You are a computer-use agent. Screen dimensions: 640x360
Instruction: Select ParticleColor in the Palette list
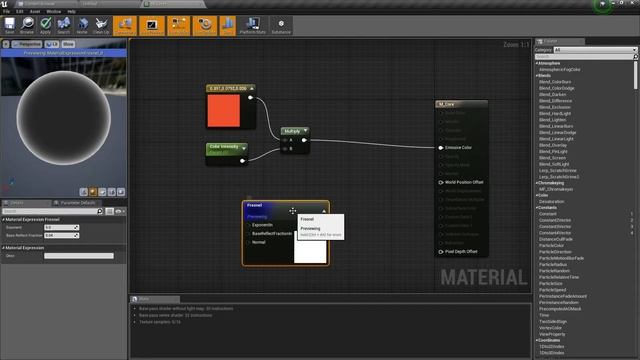tap(551, 246)
